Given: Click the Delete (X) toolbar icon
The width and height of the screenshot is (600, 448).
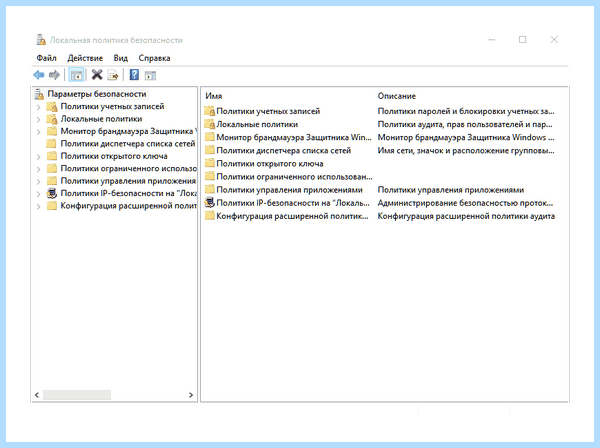Looking at the screenshot, I should pos(97,75).
